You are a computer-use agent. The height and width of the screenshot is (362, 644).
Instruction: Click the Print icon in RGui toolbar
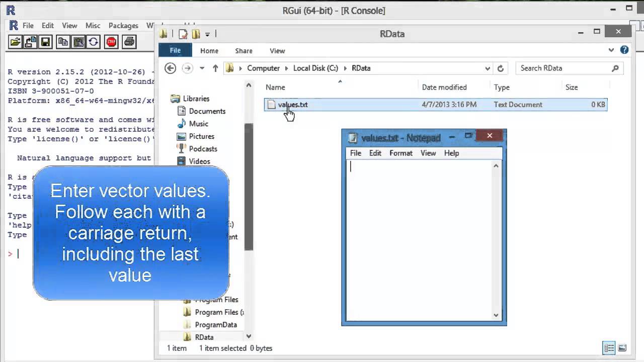coord(129,42)
